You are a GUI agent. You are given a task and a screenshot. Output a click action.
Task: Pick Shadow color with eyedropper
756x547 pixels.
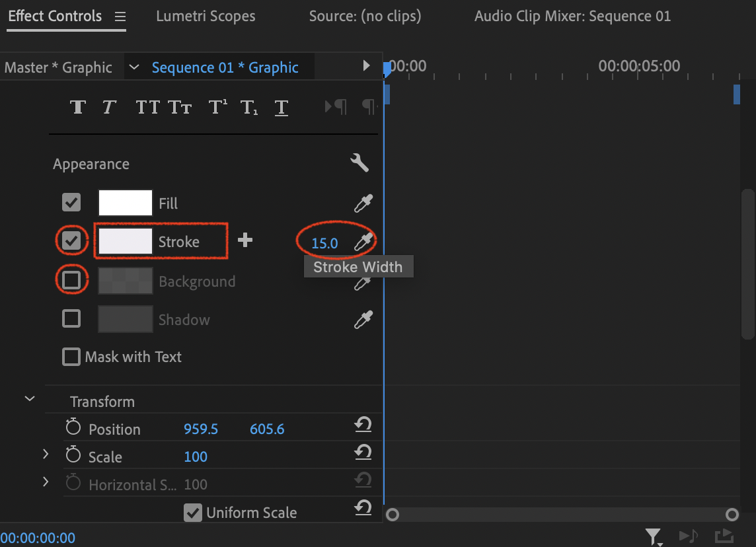tap(363, 320)
